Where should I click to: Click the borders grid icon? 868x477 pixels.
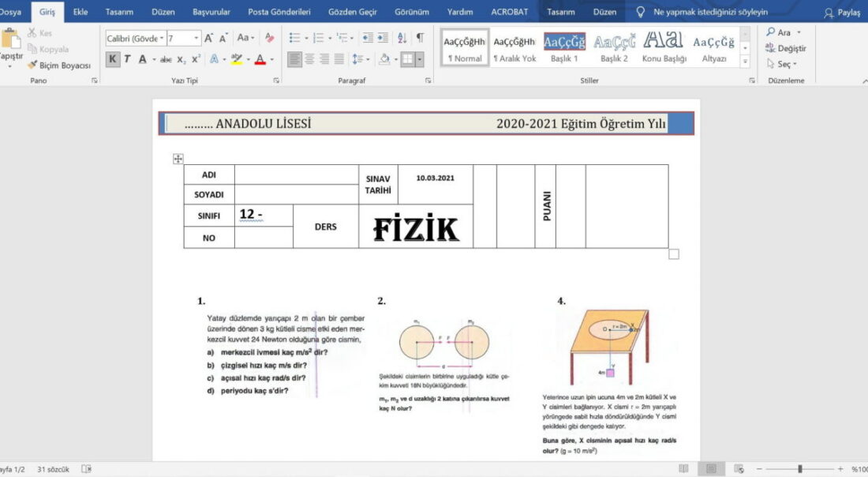[408, 59]
